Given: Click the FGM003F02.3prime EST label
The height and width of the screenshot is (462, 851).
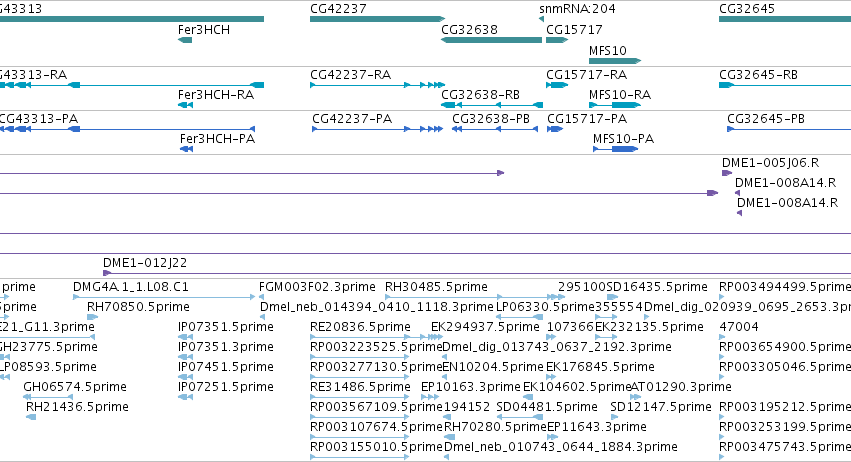Looking at the screenshot, I should 317,287.
